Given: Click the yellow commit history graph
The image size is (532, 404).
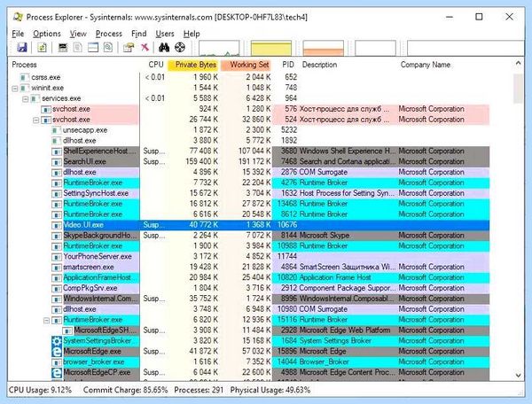Looking at the screenshot, I should click(x=271, y=48).
